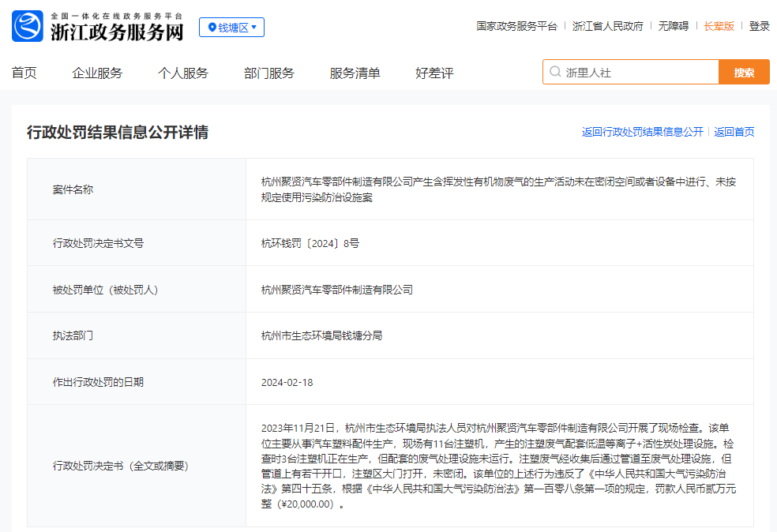This screenshot has width=777, height=532.
Task: Switch to the 长辈版 elder version
Action: (719, 26)
